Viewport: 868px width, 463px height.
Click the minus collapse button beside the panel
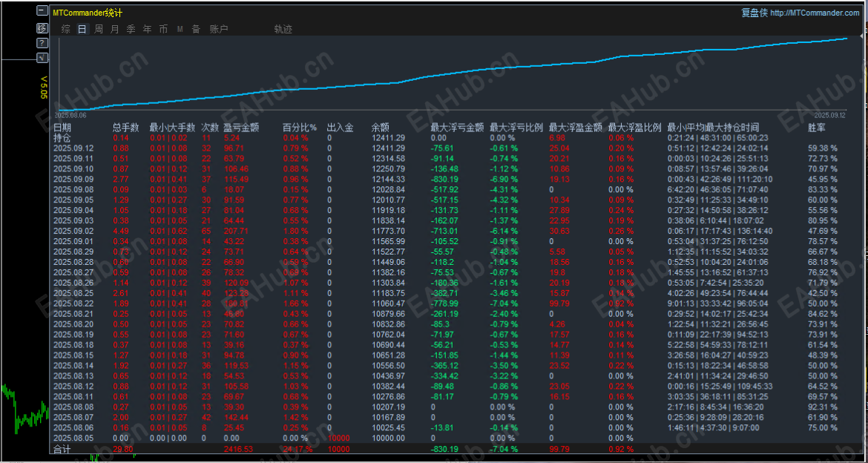point(42,11)
